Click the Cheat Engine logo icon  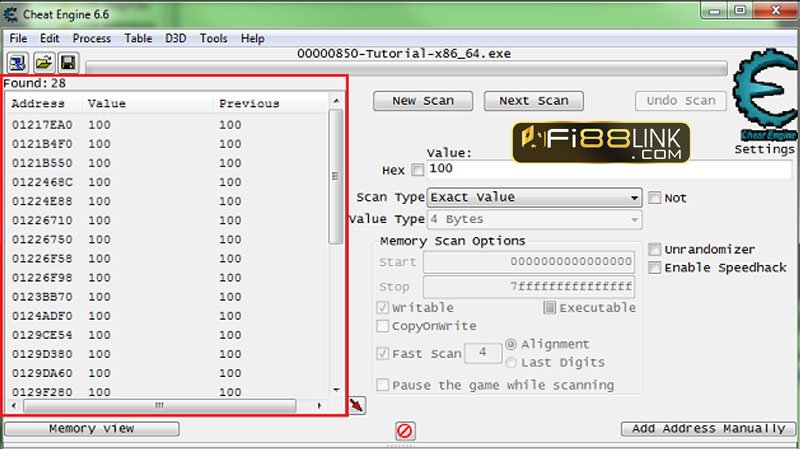764,94
